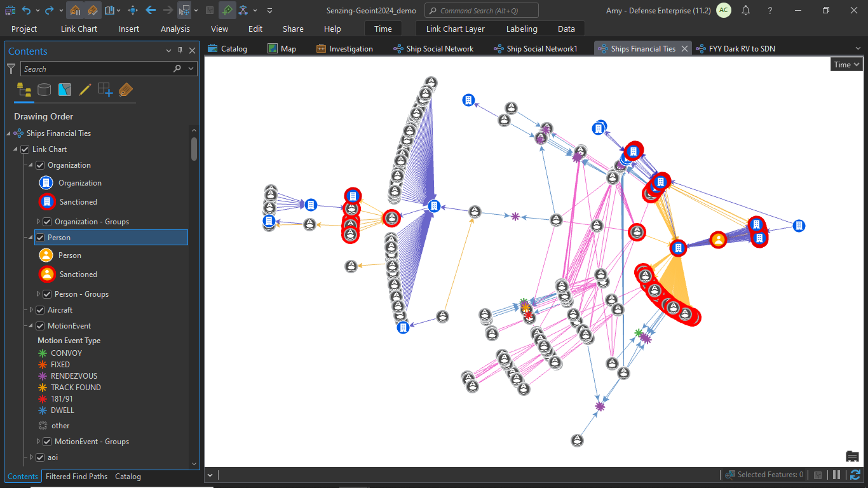Click the Link Chart Layer contextual tab
Image resolution: width=868 pixels, height=488 pixels.
coord(455,29)
